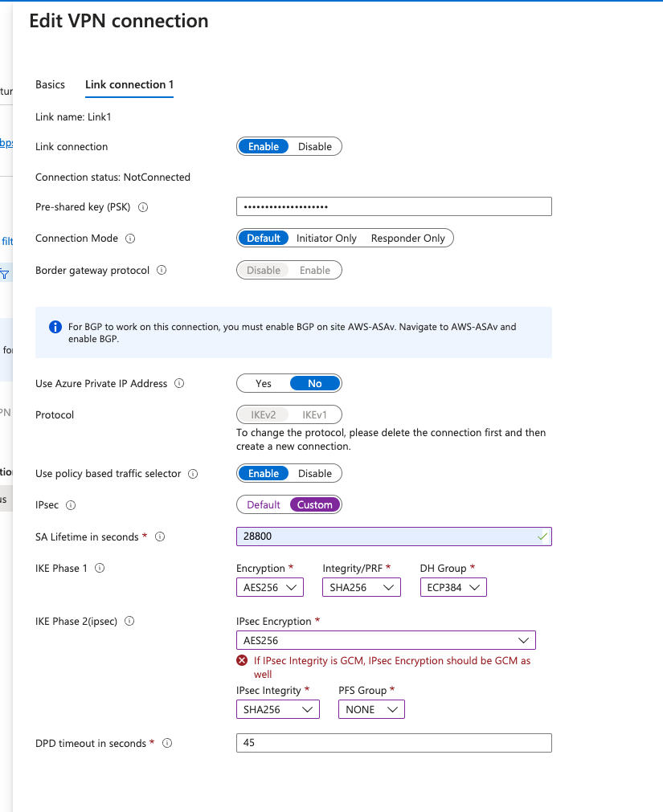The height and width of the screenshot is (812, 663).
Task: Click SA Lifetime field showing 28800
Action: click(x=394, y=537)
